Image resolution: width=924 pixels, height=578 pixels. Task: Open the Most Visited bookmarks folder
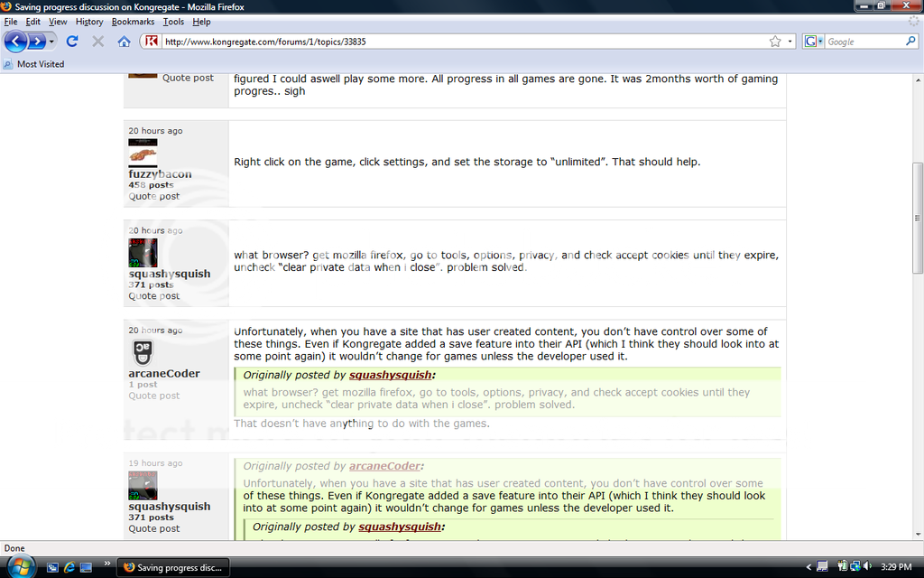click(33, 64)
